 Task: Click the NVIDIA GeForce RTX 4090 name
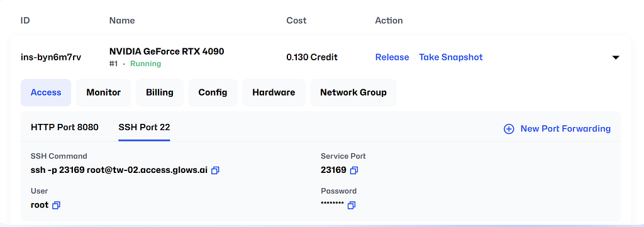pyautogui.click(x=167, y=52)
